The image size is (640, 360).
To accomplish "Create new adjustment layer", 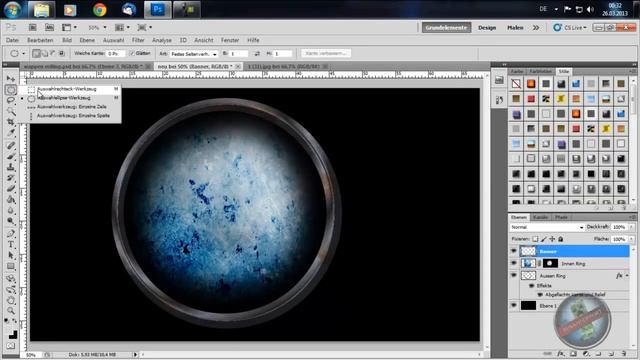I will coord(586,353).
